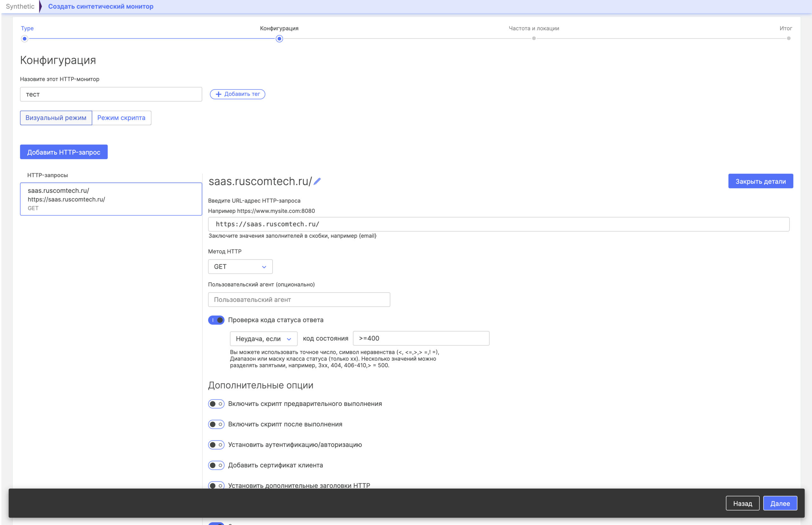Click the Пользовательский агент input field
812x525 pixels.
pyautogui.click(x=298, y=300)
